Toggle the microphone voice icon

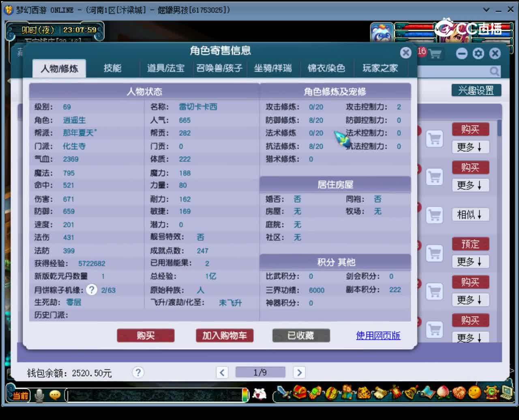coord(39,395)
